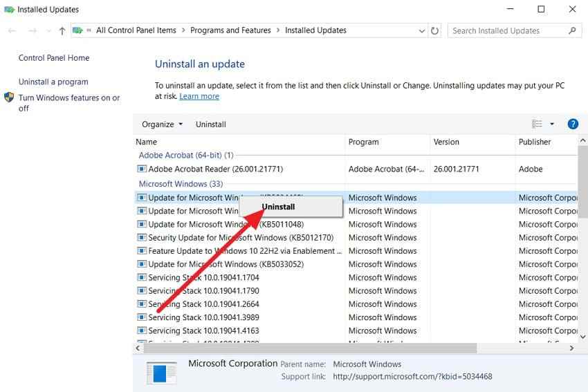588x392 pixels.
Task: Click the Control Panel icon in address bar
Action: tap(77, 30)
